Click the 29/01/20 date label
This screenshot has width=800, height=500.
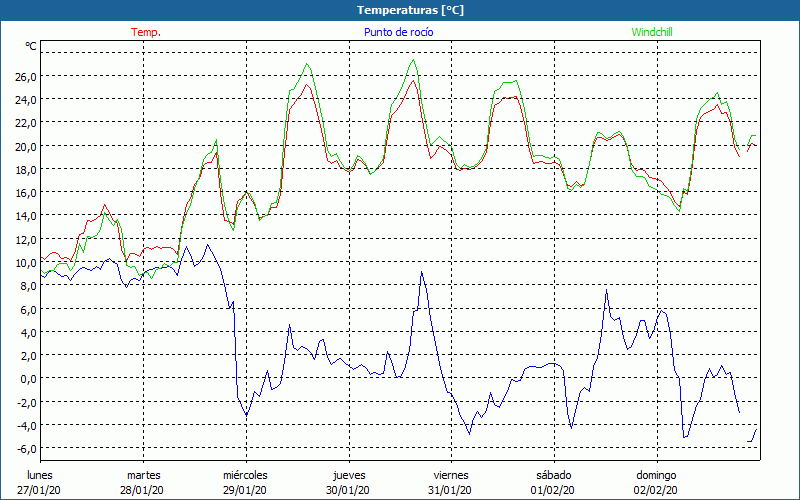click(x=244, y=490)
